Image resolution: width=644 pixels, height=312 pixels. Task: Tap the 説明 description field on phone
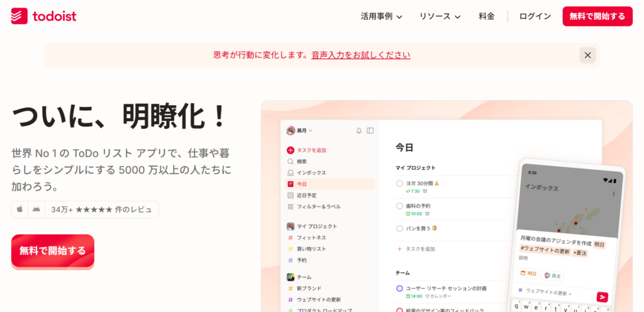pos(523,259)
